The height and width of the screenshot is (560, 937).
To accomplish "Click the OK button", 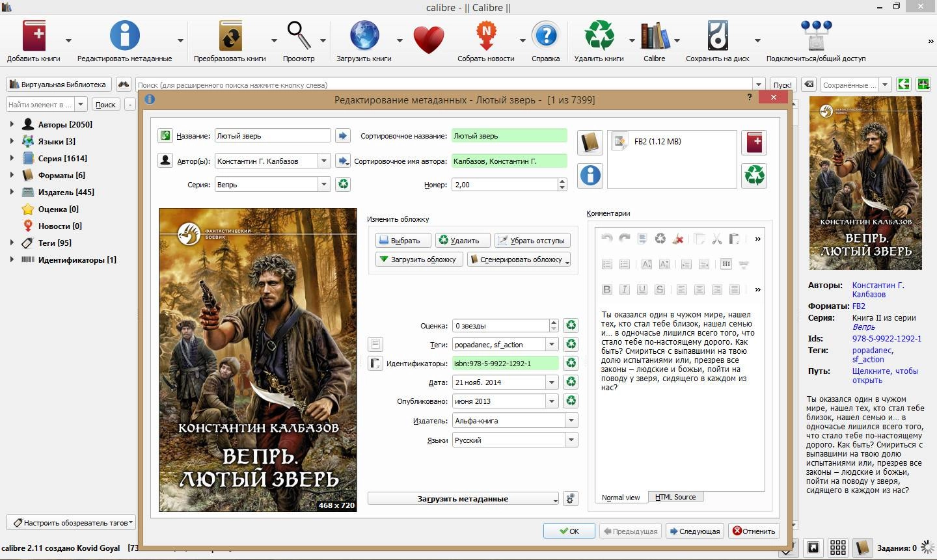I will click(569, 531).
